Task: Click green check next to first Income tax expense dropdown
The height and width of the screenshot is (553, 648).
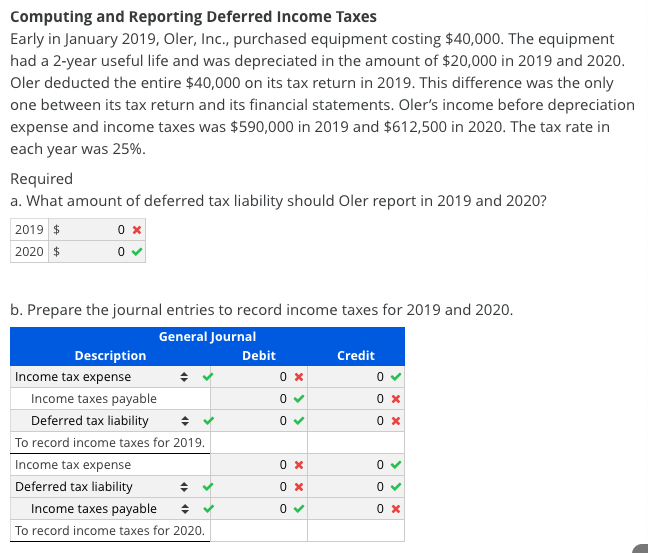Action: pyautogui.click(x=208, y=377)
